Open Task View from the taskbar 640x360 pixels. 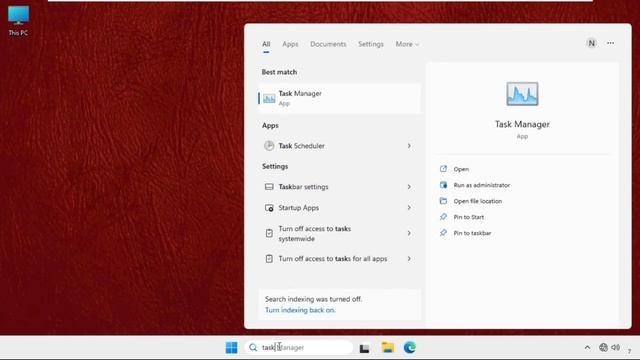click(x=364, y=348)
